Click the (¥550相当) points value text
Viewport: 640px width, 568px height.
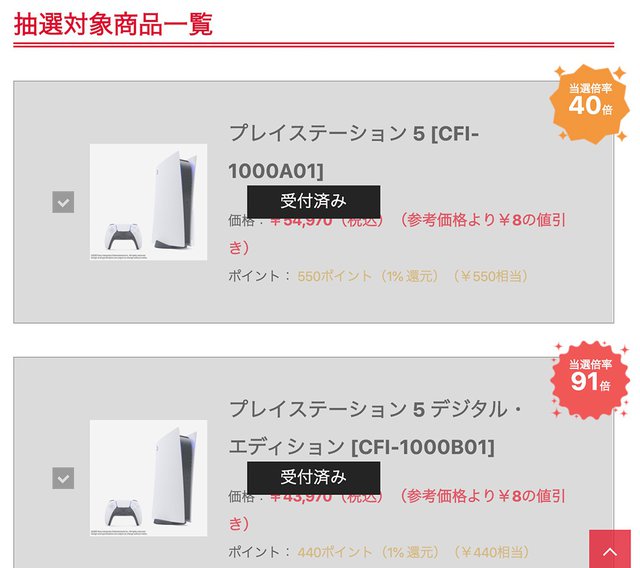[x=489, y=276]
